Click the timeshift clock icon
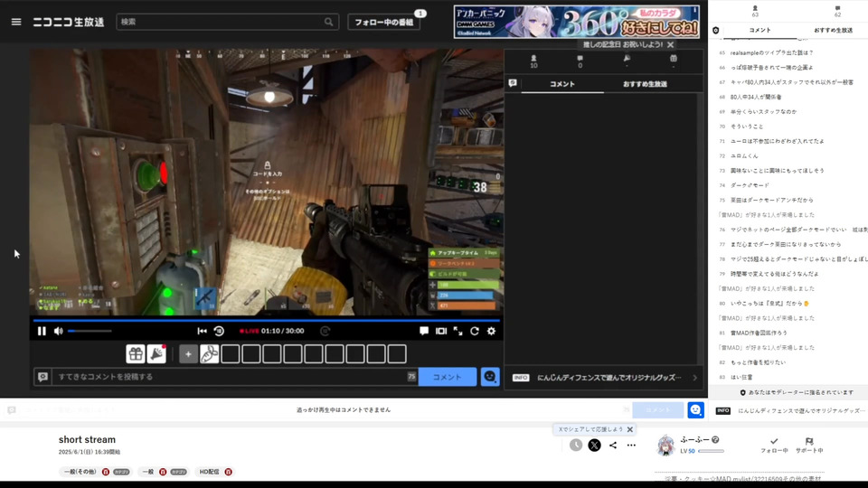Screen dimensions: 868x488 click(x=576, y=445)
